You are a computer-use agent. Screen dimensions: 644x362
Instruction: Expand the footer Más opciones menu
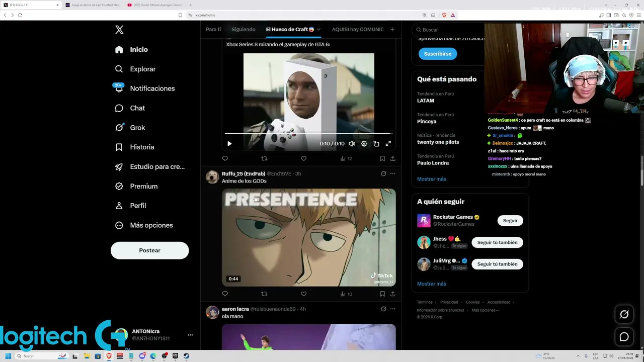tap(486, 310)
